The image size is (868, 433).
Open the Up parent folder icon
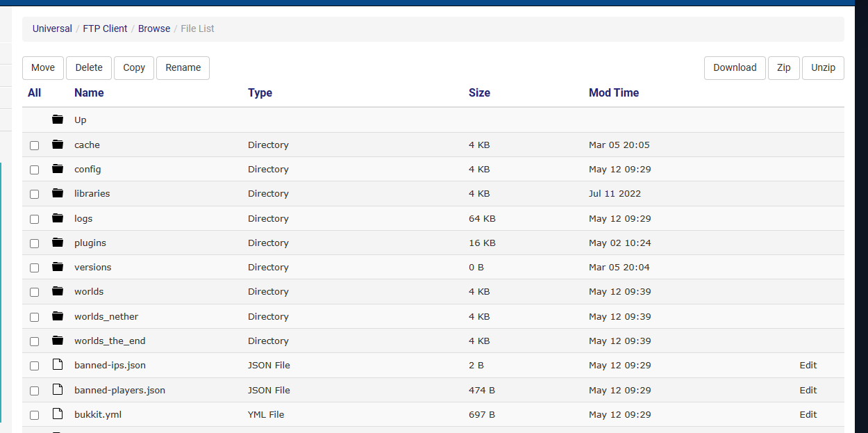58,120
